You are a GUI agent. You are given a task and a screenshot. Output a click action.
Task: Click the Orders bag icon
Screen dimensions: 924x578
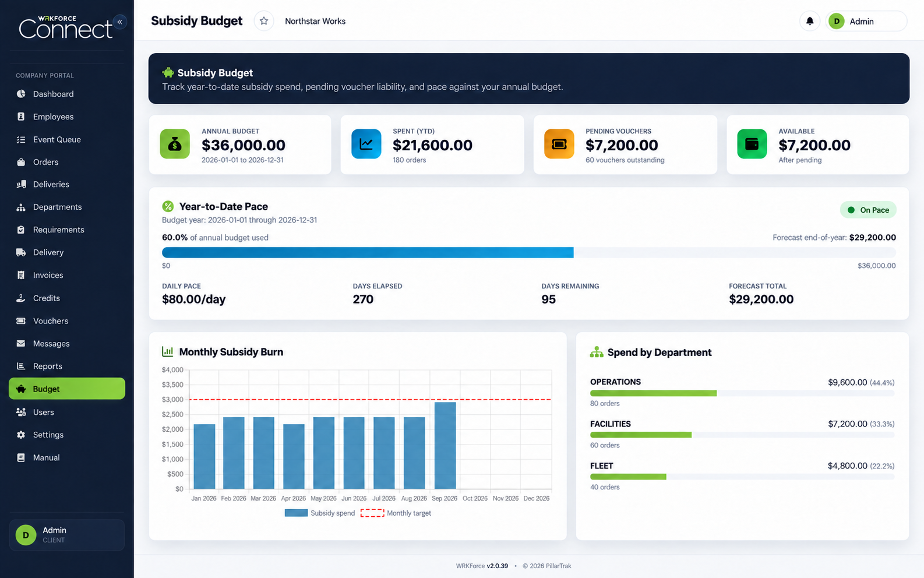[x=21, y=162]
